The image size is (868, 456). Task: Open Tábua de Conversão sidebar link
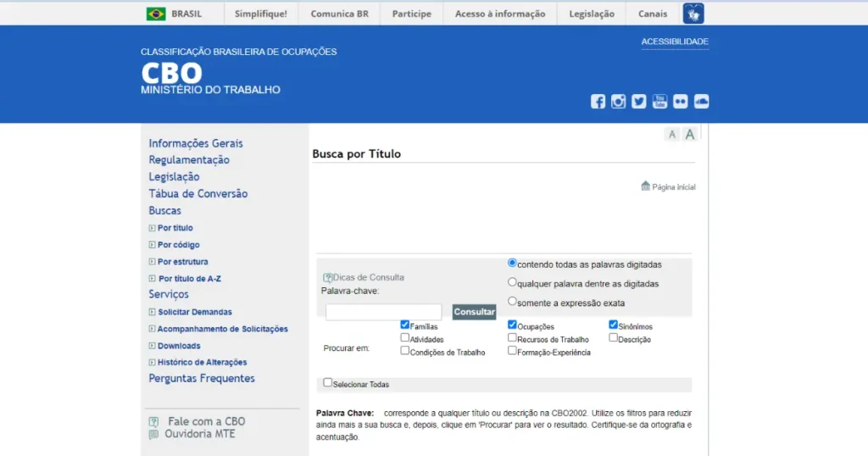click(198, 194)
